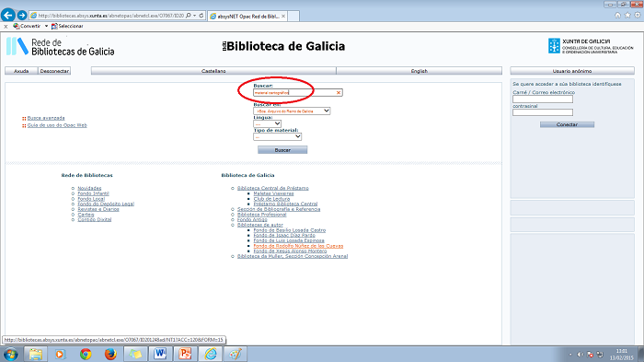
Task: Click the browser Home icon
Action: click(617, 16)
